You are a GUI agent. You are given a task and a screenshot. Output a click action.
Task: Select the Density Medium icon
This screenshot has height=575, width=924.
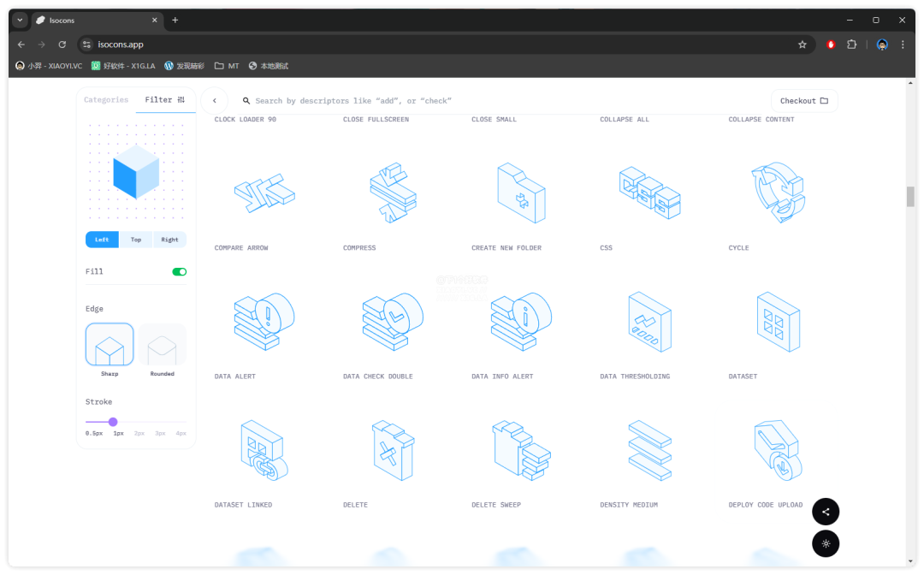[649, 450]
